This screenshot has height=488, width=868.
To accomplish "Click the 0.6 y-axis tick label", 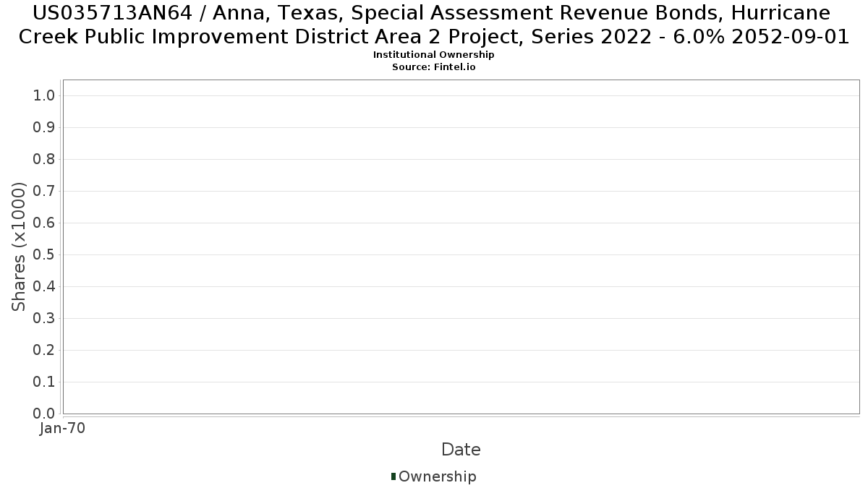I will click(x=45, y=223).
